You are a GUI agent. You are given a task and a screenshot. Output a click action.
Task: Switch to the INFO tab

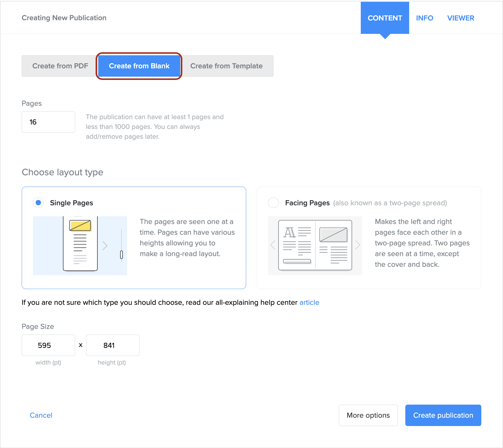[424, 18]
